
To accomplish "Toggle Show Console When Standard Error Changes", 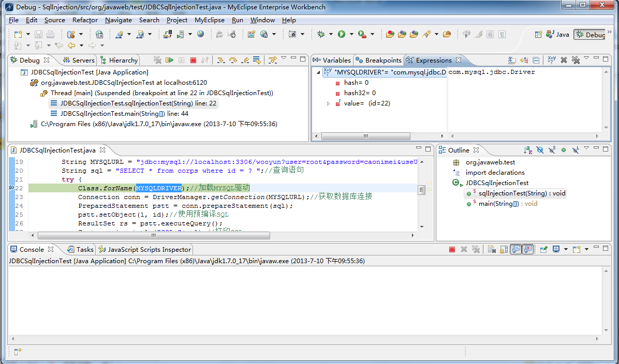I will coord(528,249).
